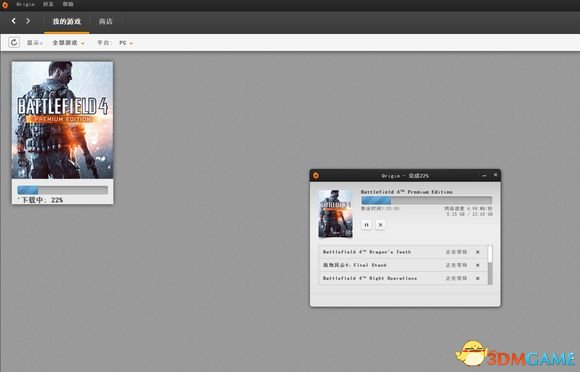
Task: Remove Night Operations from the download queue
Action: click(x=478, y=278)
